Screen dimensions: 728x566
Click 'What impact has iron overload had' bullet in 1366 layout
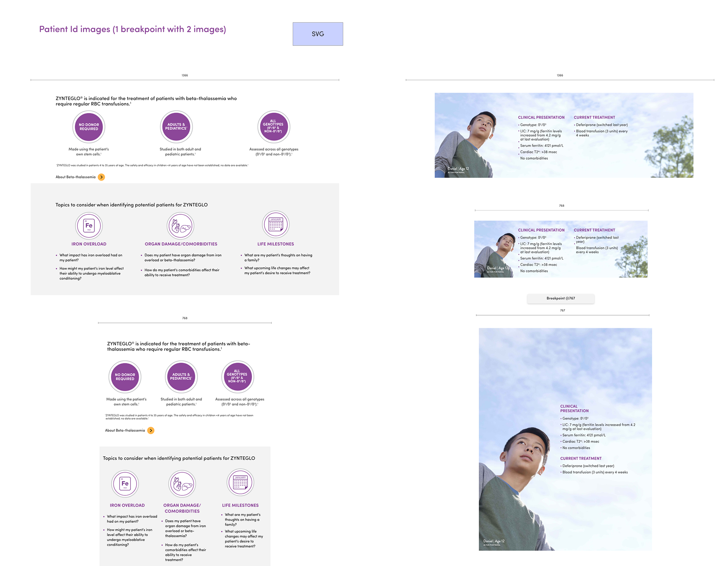91,258
